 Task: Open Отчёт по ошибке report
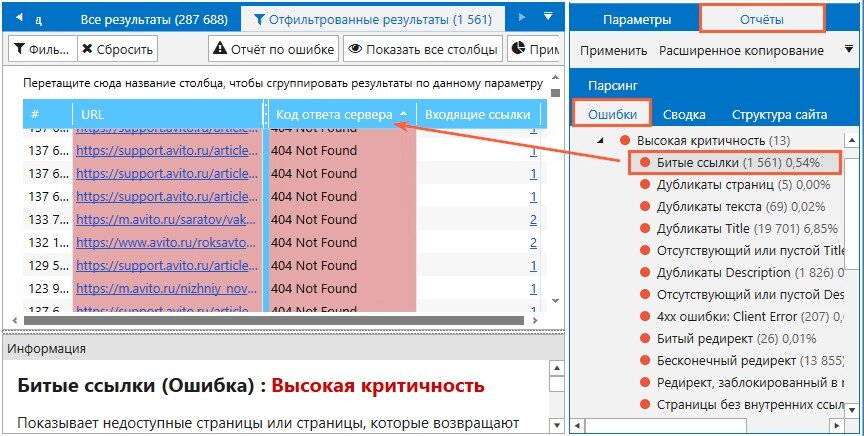pos(273,49)
